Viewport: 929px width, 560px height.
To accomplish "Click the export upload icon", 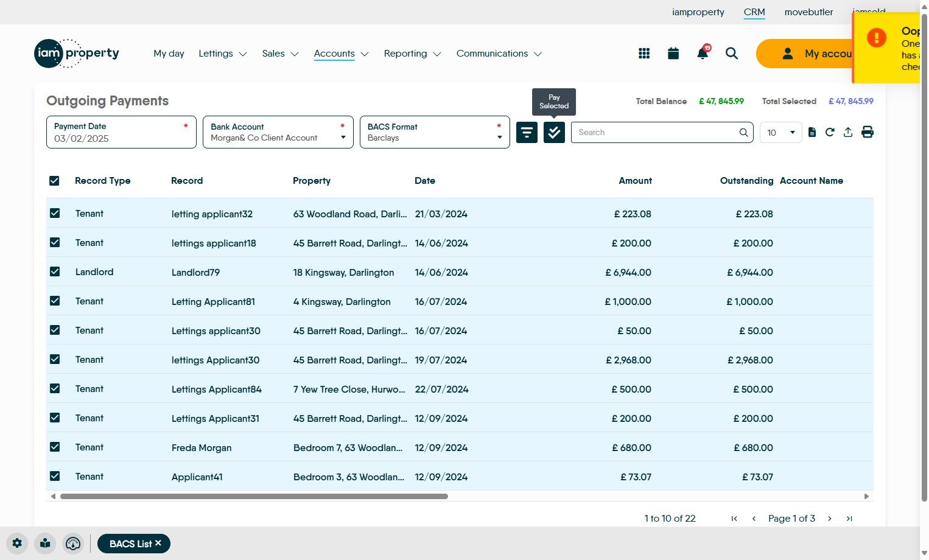I will tap(848, 132).
